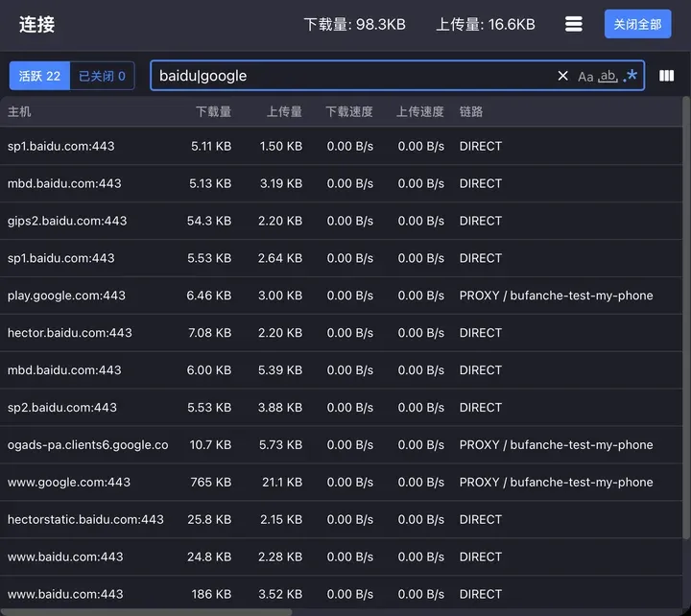Toggle whole-word match ab option
This screenshot has height=616, width=691.
608,76
